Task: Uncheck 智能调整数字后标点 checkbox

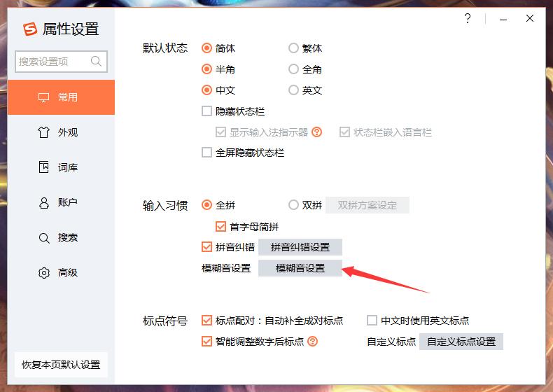Action: [206, 341]
